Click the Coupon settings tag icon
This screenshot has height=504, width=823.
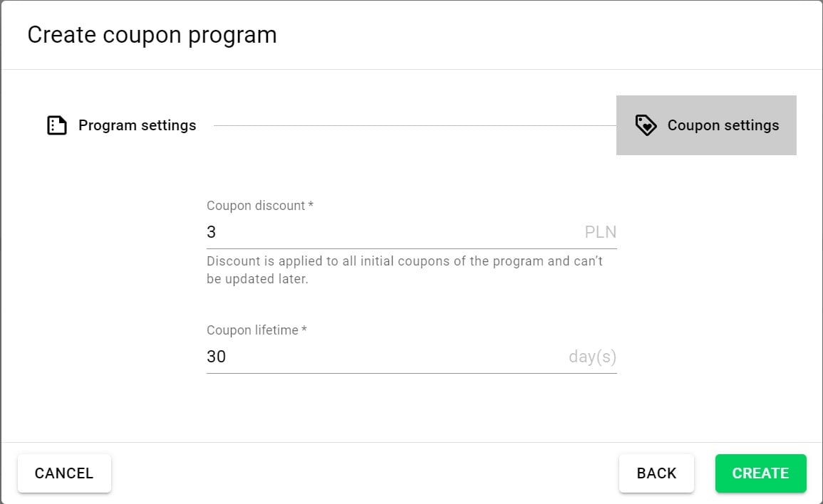point(646,125)
